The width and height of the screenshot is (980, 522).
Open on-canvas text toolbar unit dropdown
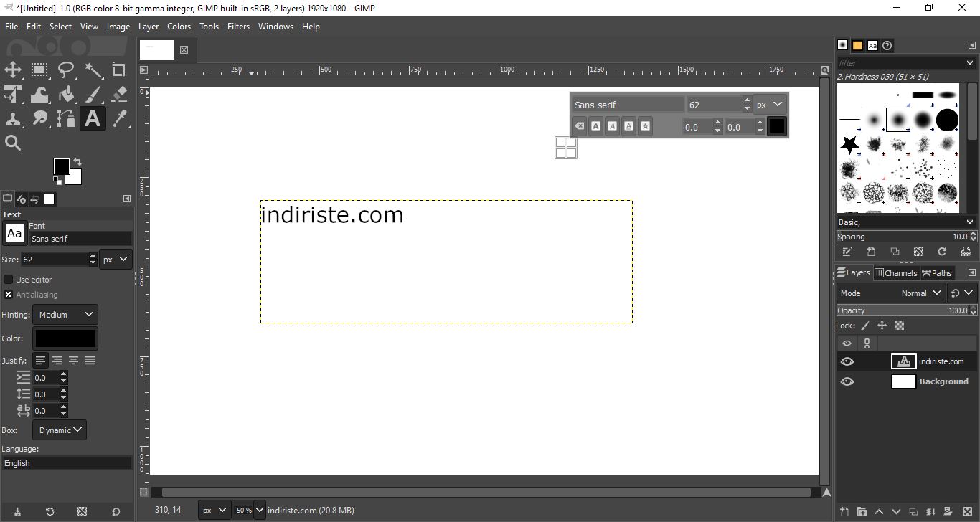(770, 105)
